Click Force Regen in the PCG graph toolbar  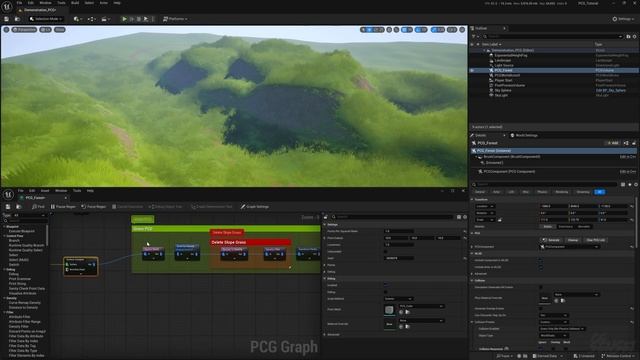pos(94,207)
